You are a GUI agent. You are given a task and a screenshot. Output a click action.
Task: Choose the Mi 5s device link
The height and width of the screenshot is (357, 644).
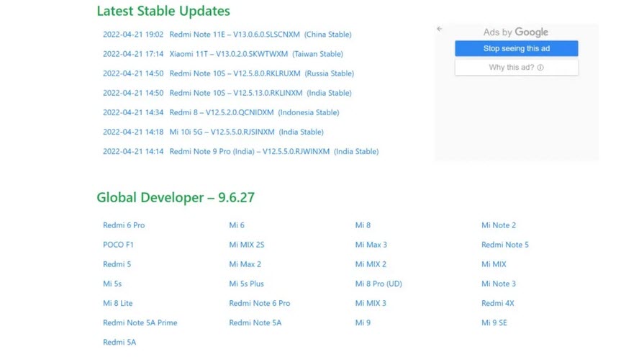[112, 284]
